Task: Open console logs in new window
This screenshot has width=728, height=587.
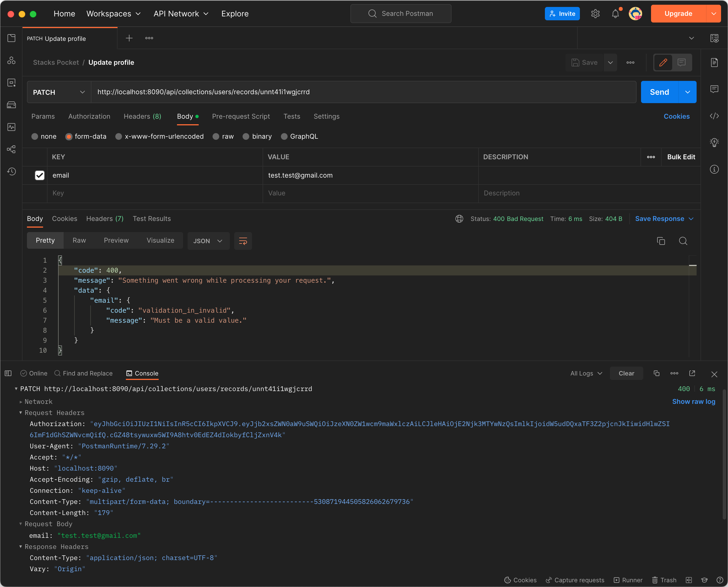Action: 692,373
